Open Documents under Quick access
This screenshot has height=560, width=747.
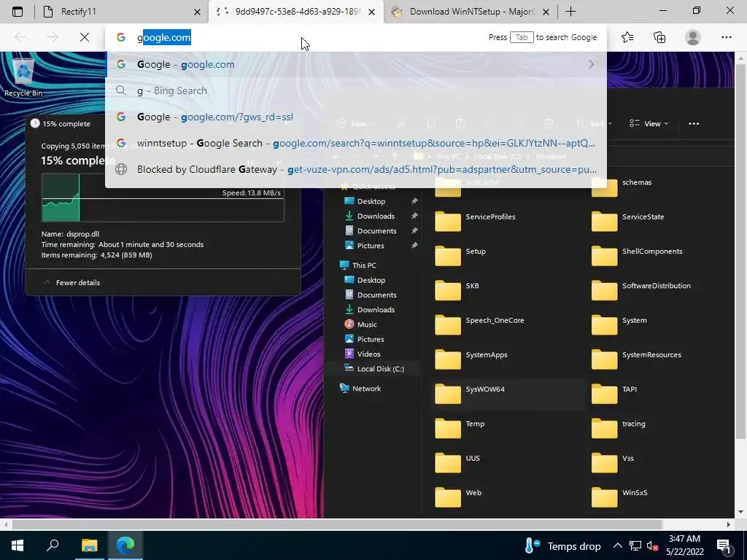[376, 230]
